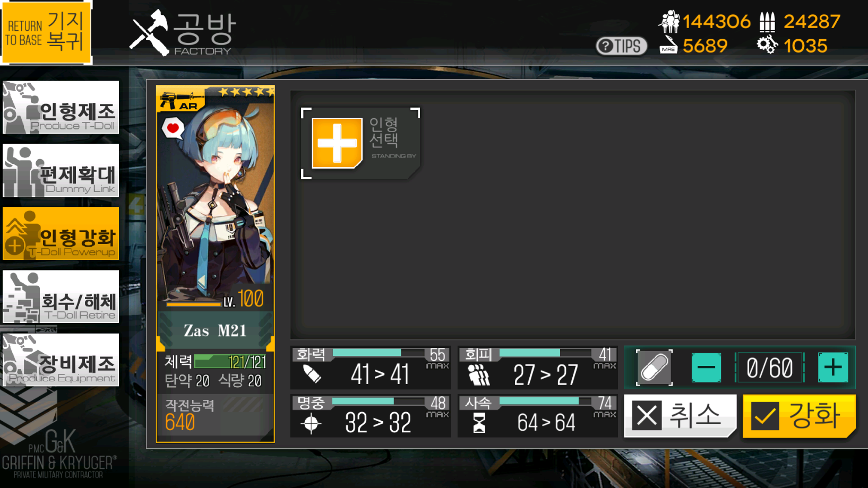868x488 pixels.
Task: Increase capsule count with plus button
Action: click(x=832, y=367)
